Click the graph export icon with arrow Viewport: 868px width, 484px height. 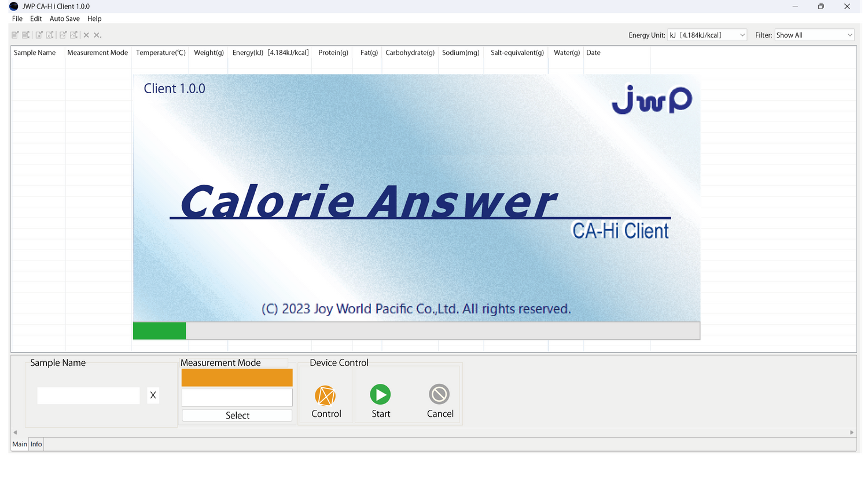click(x=74, y=35)
